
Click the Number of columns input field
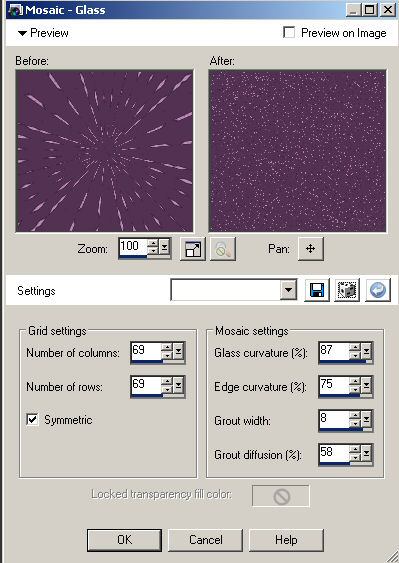coord(145,351)
